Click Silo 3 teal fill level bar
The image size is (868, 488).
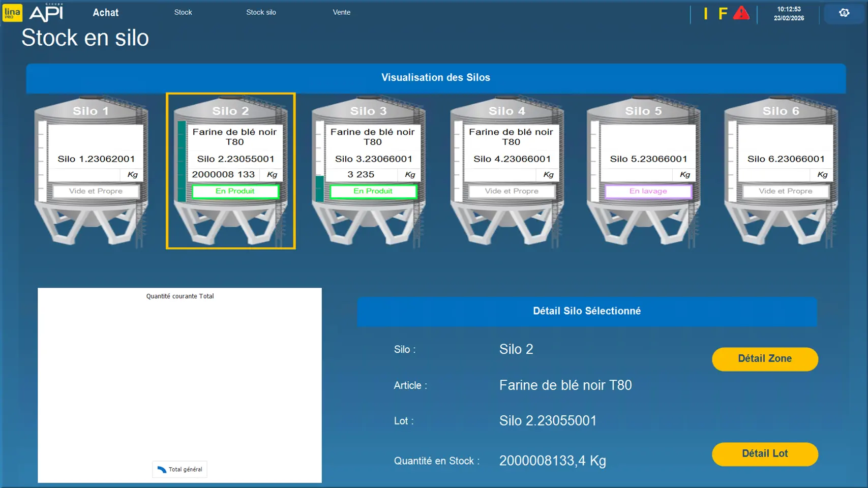point(319,189)
